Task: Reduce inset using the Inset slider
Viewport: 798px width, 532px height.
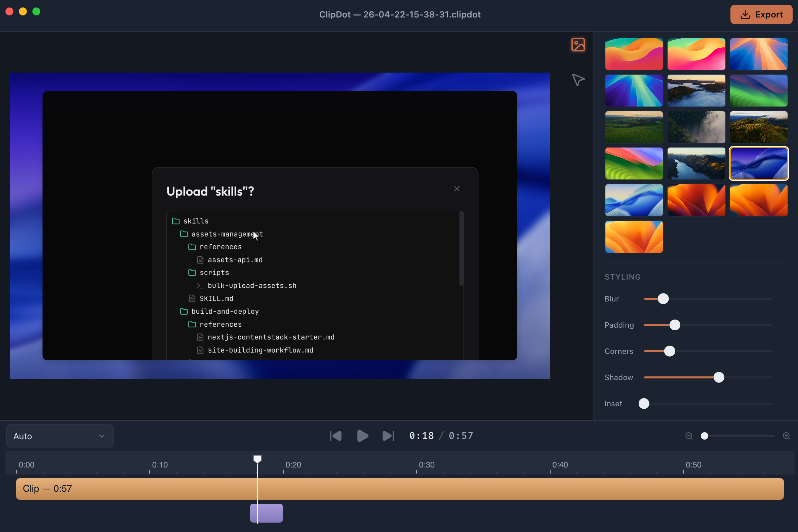Action: tap(644, 403)
